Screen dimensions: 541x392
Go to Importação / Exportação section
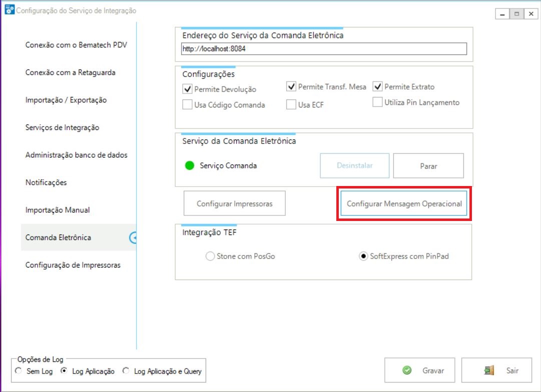66,100
